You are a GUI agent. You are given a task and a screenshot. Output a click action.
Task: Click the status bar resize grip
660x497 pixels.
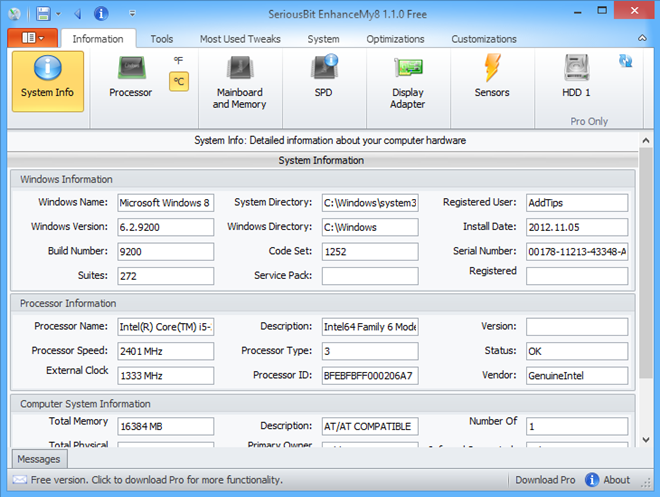[646, 483]
